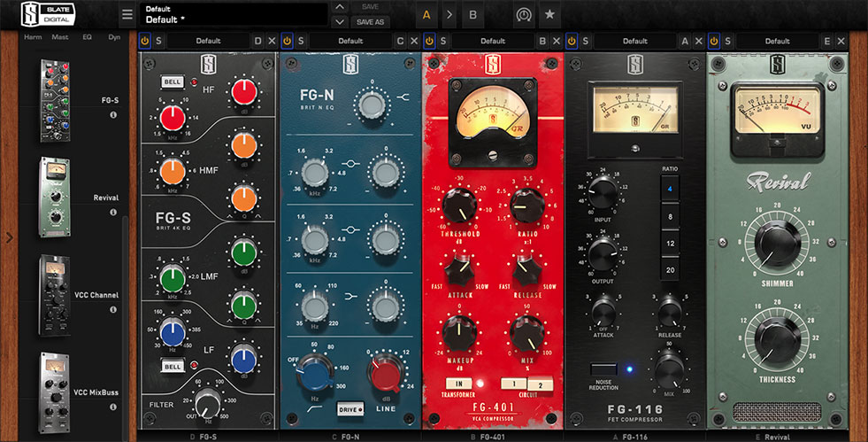Toggle power of Revival slot E

[x=713, y=41]
